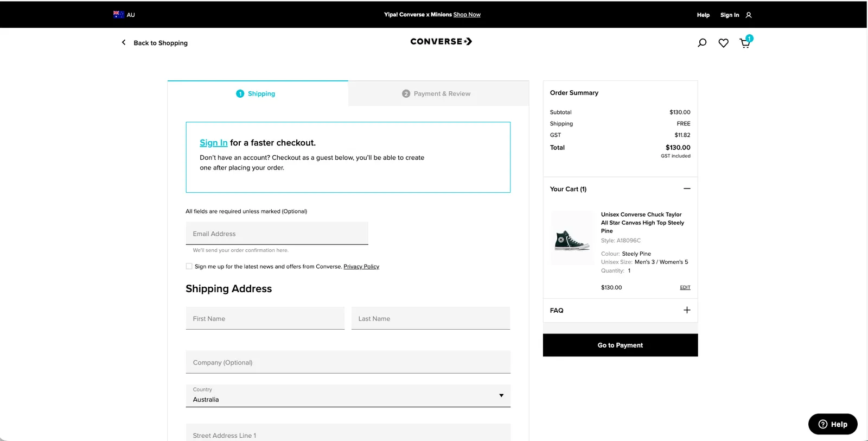Focus the Last Name field
The height and width of the screenshot is (441, 868).
coord(431,318)
